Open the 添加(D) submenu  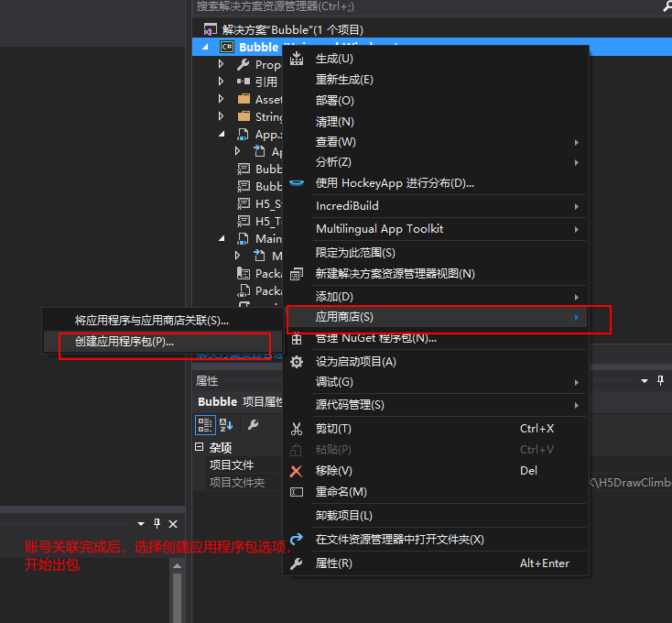(x=334, y=297)
